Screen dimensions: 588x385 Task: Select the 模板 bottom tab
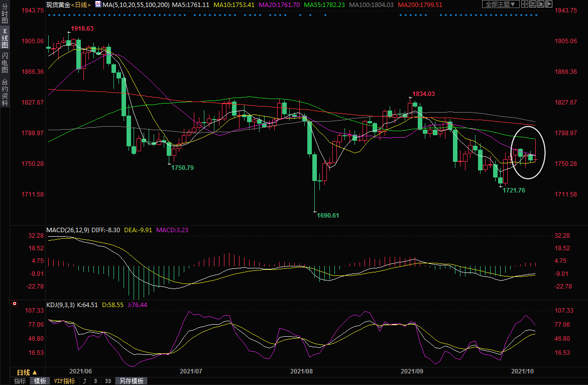(x=40, y=381)
